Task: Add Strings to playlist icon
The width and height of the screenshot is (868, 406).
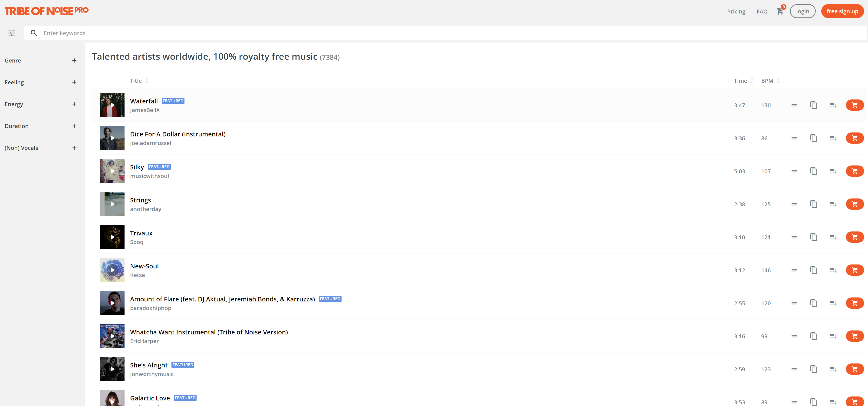Action: (x=833, y=204)
